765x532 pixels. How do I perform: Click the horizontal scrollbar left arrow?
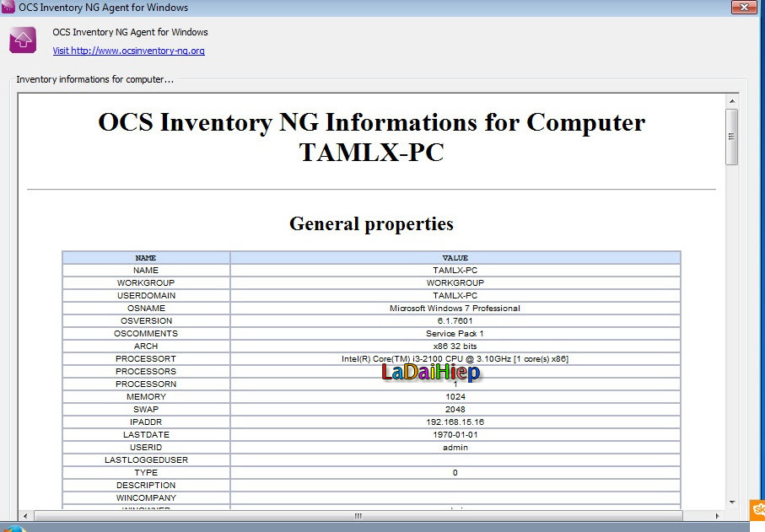pyautogui.click(x=25, y=516)
